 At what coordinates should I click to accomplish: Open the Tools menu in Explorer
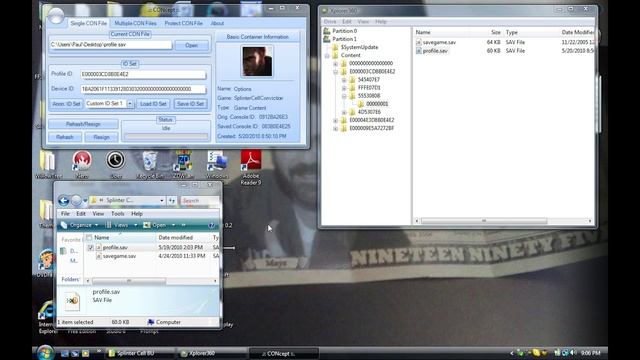(118, 213)
